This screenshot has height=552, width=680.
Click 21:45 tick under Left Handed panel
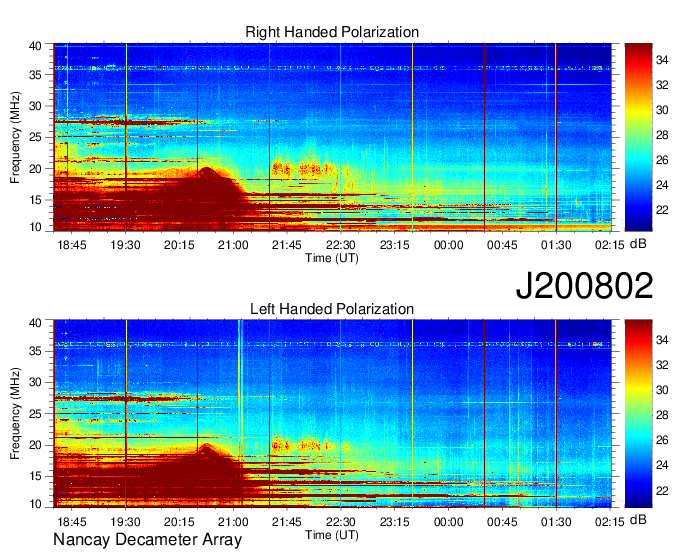[287, 522]
